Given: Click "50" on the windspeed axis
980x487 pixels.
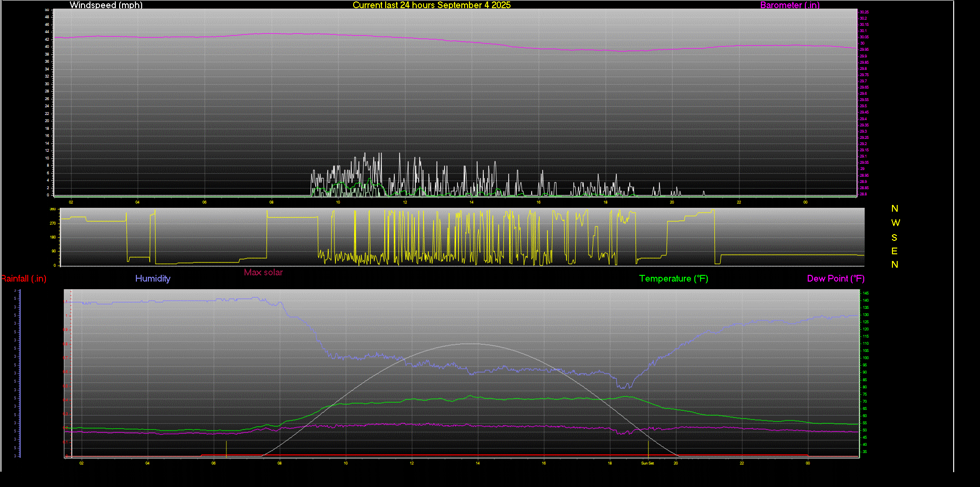Looking at the screenshot, I should 47,10.
